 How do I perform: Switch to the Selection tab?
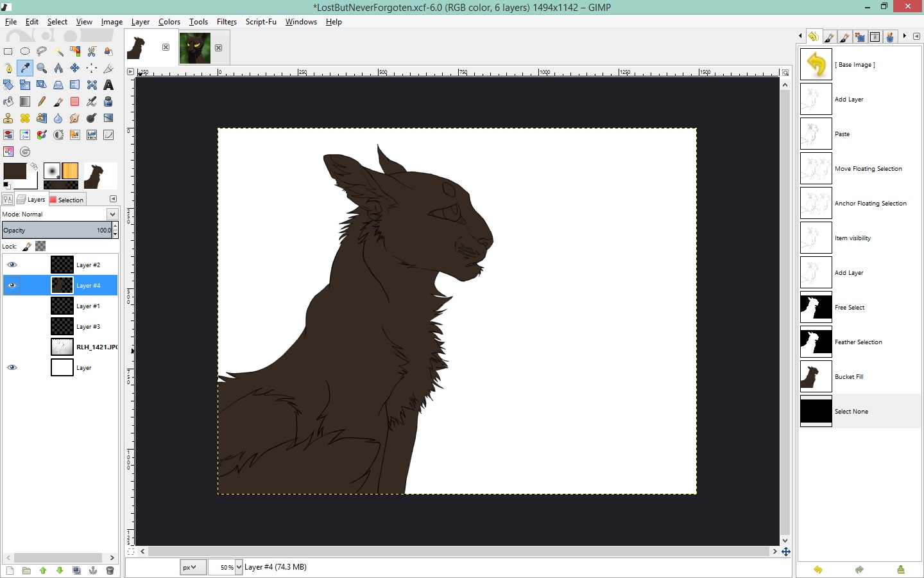point(67,200)
